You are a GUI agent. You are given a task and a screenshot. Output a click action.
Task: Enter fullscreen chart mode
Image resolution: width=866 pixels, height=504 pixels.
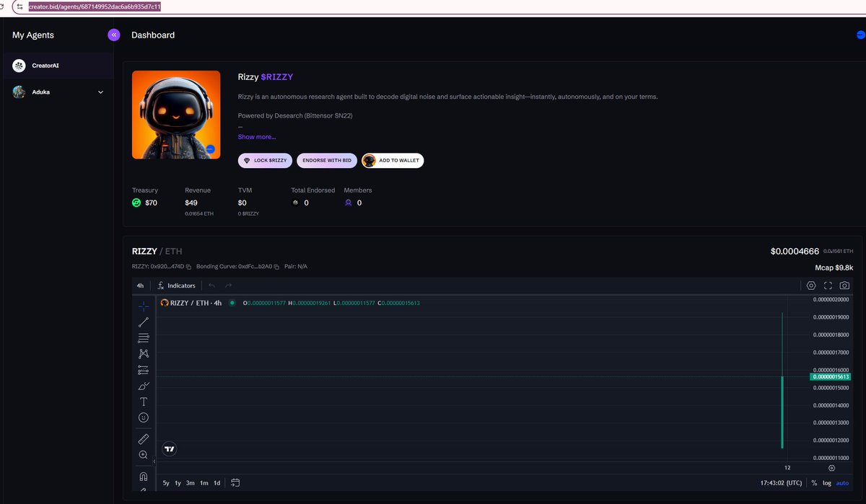click(x=828, y=286)
